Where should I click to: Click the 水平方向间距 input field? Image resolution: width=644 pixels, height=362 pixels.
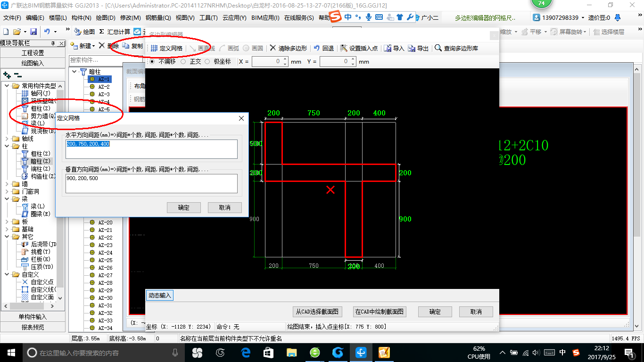click(x=151, y=149)
